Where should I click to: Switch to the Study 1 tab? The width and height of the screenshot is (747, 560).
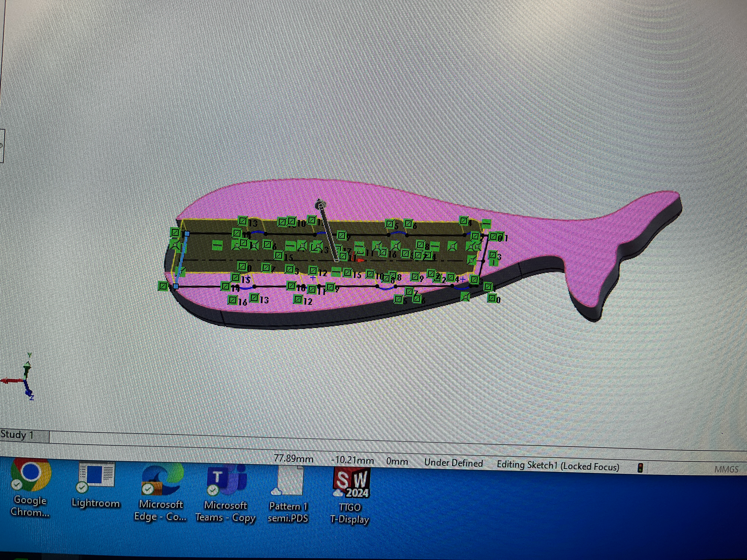(18, 434)
